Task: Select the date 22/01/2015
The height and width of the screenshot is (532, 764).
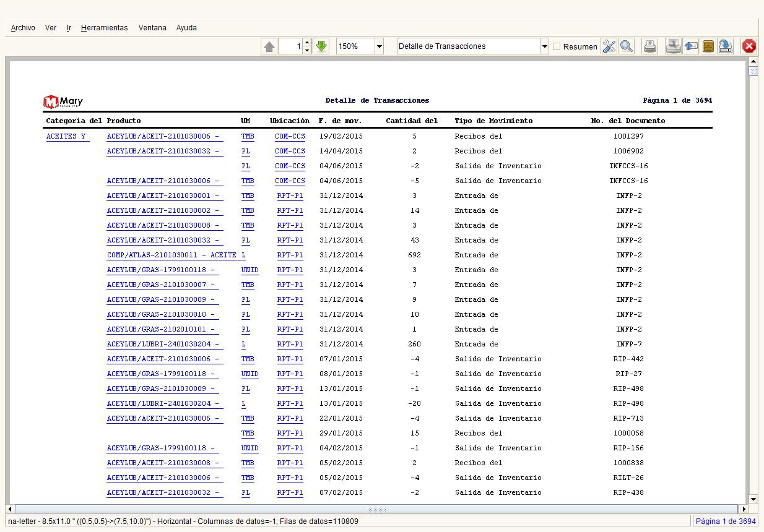Action: (x=341, y=418)
